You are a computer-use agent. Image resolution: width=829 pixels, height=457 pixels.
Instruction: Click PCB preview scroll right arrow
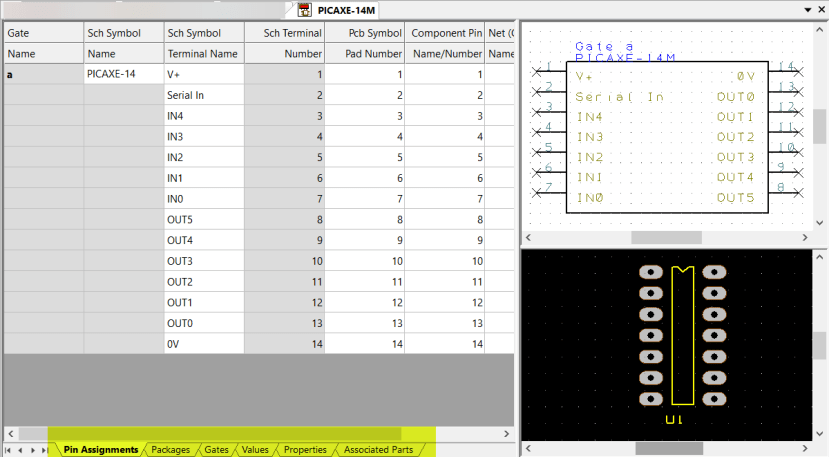click(805, 449)
